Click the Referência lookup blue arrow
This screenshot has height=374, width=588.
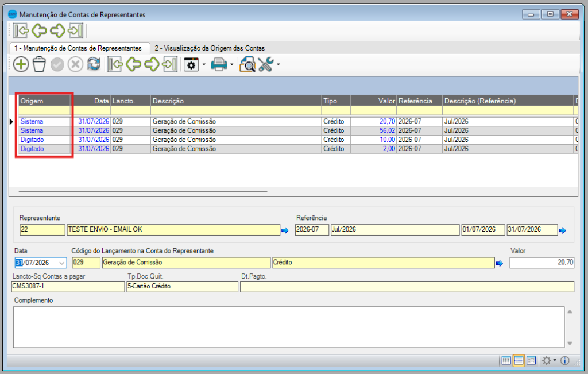click(562, 230)
